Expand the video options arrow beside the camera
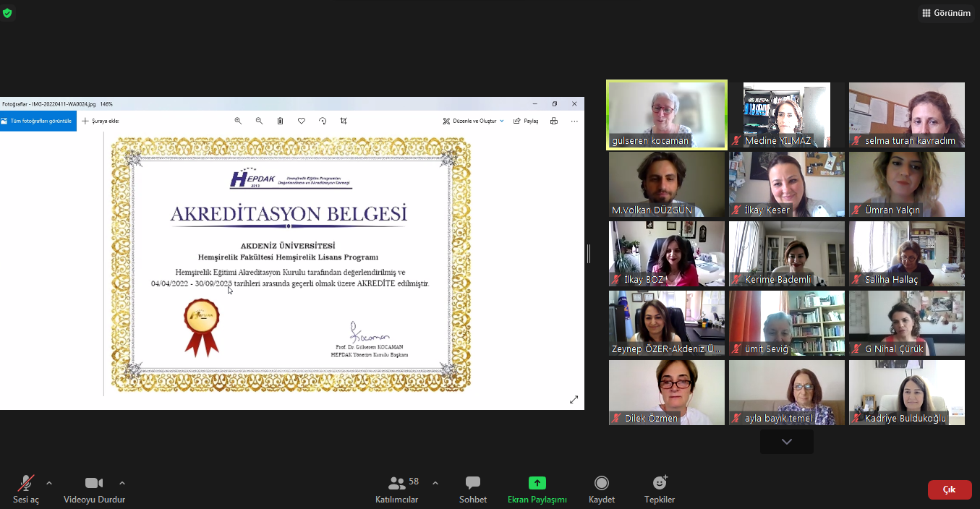The image size is (980, 509). [x=122, y=483]
